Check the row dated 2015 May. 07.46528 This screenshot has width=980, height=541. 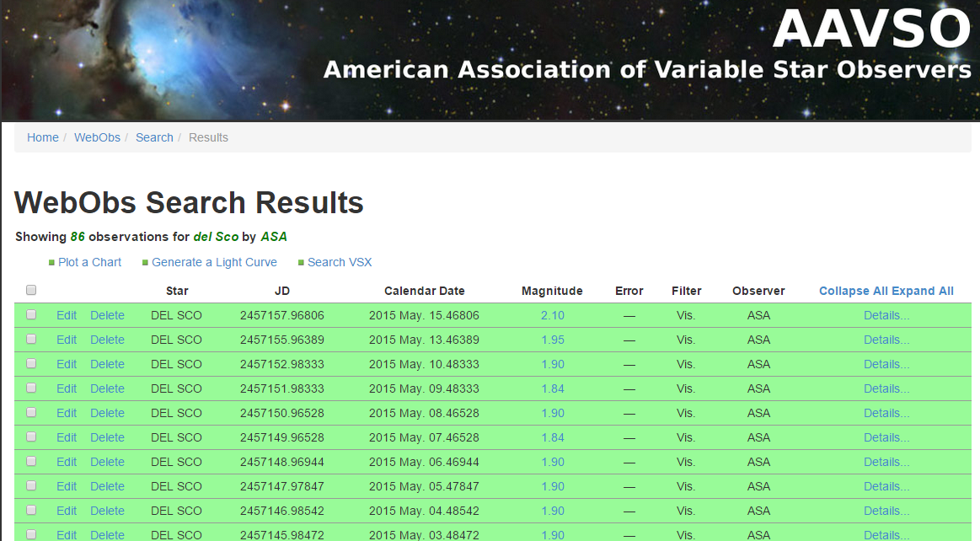pyautogui.click(x=31, y=437)
